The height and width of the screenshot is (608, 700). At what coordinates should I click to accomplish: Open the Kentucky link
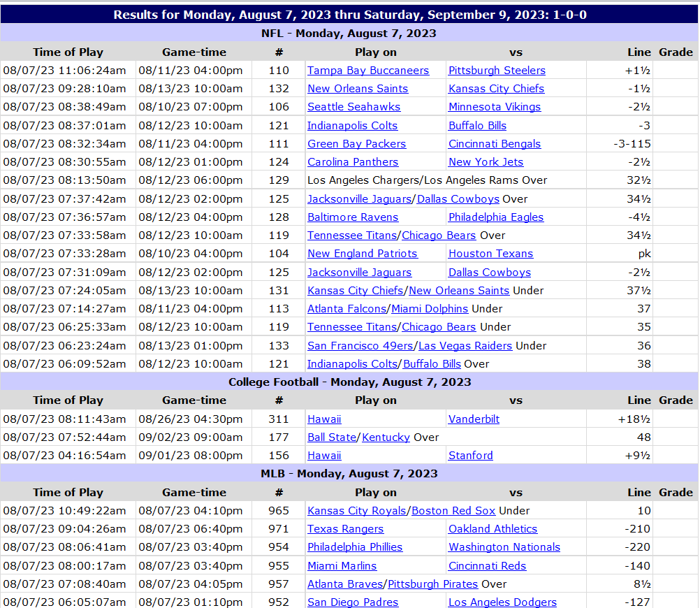coord(386,437)
